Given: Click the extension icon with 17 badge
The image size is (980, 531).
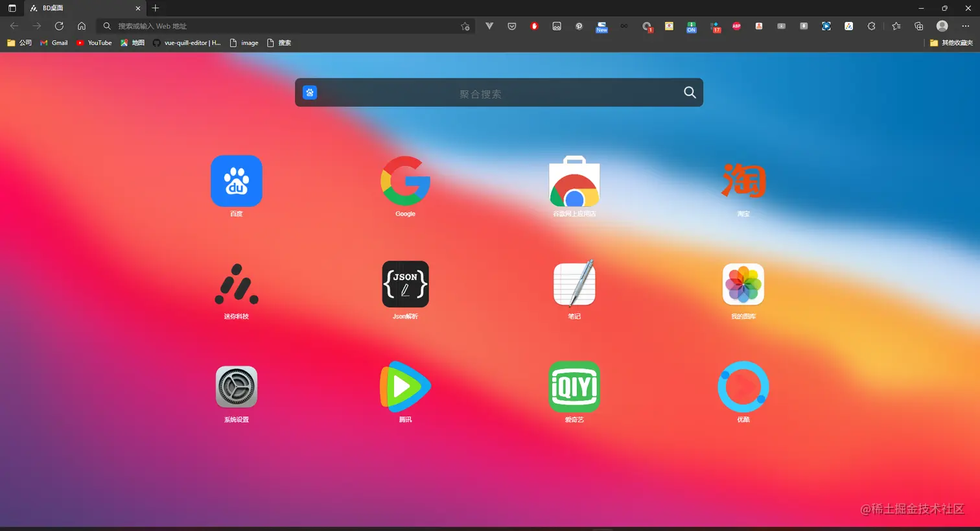Looking at the screenshot, I should point(715,27).
